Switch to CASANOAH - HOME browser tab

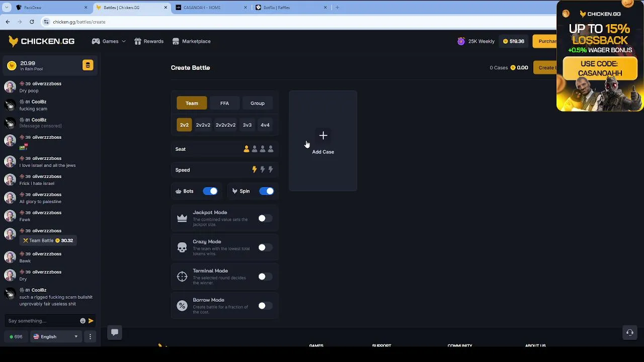(211, 8)
